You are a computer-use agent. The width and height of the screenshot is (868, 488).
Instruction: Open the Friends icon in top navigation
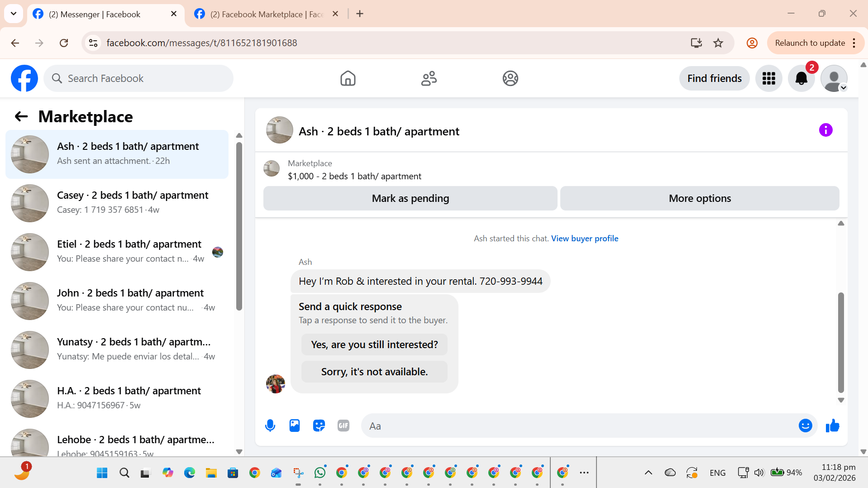[429, 78]
